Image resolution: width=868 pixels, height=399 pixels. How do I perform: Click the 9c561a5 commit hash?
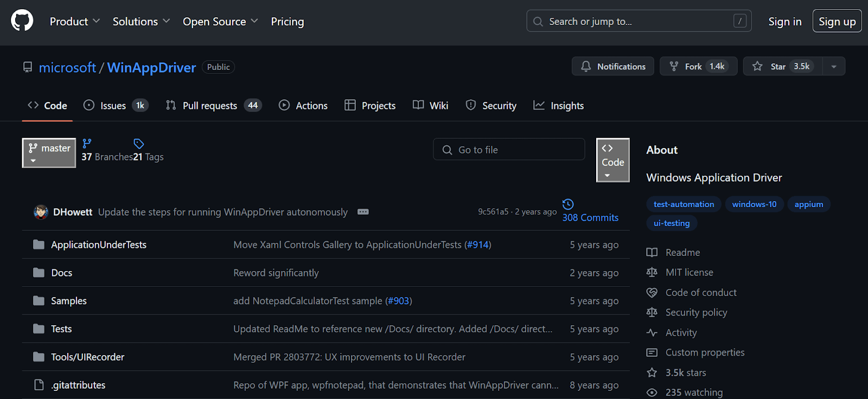493,212
